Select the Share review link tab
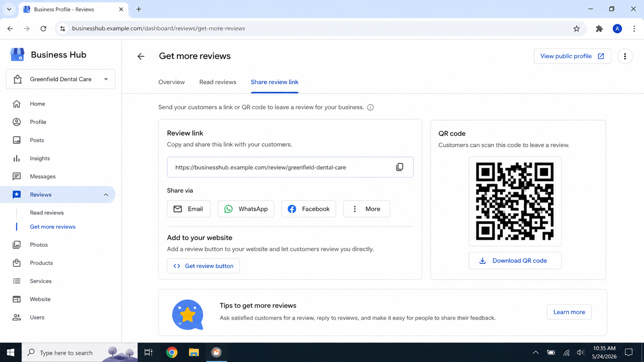Image resolution: width=644 pixels, height=362 pixels. click(274, 82)
